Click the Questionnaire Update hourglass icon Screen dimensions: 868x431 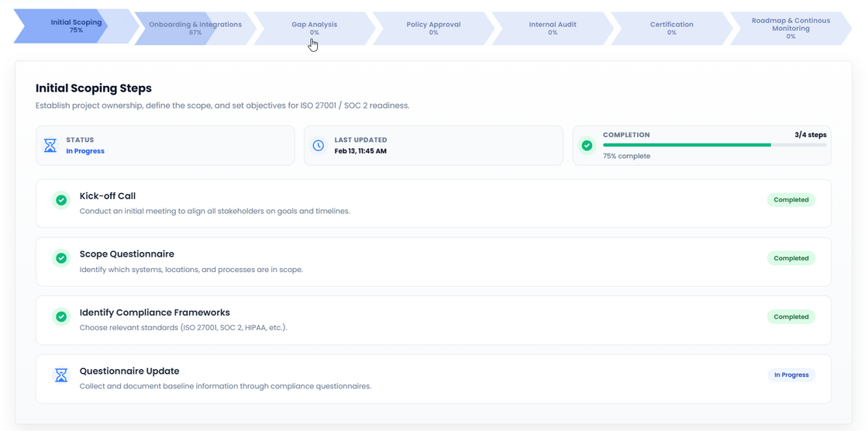[61, 375]
